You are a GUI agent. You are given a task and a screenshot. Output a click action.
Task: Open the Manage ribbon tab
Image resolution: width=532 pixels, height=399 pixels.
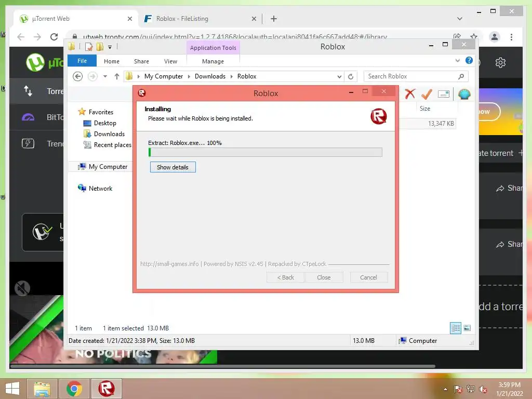pyautogui.click(x=213, y=61)
